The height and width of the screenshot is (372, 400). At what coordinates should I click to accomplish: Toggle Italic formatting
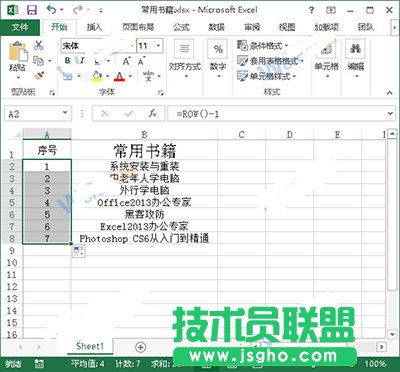[x=82, y=61]
